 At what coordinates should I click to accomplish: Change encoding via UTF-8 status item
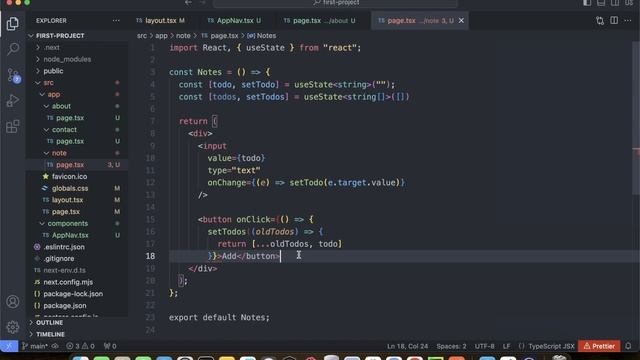coord(484,346)
